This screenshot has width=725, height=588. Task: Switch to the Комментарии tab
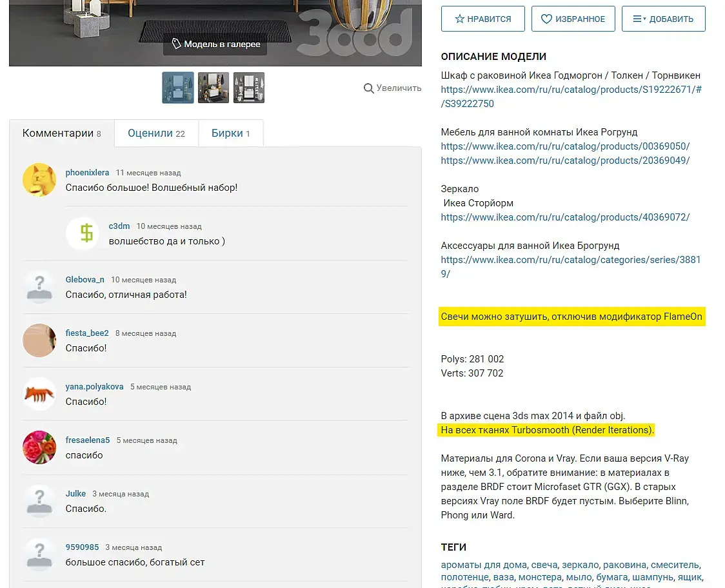62,133
